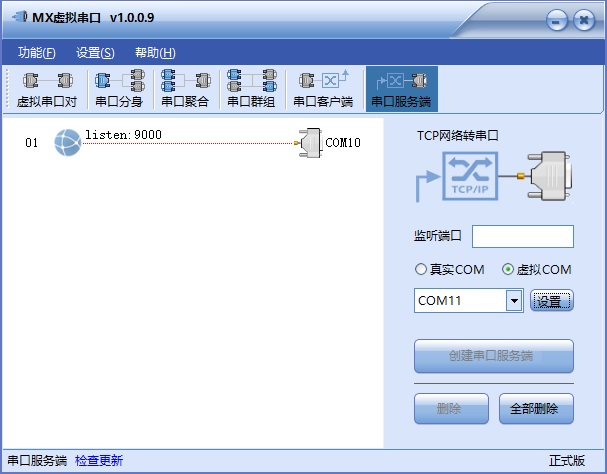Open the 帮助(H) menu
This screenshot has height=474, width=607.
click(x=155, y=52)
